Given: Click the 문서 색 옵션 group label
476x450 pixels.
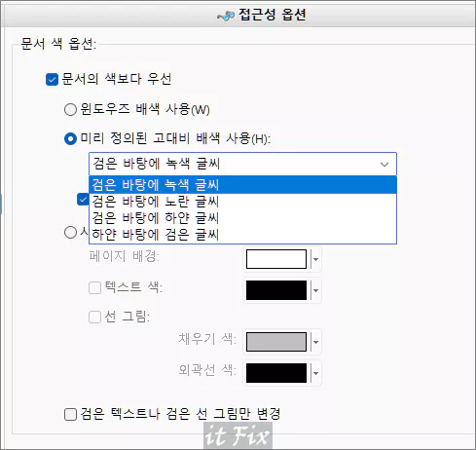Looking at the screenshot, I should coord(58,44).
